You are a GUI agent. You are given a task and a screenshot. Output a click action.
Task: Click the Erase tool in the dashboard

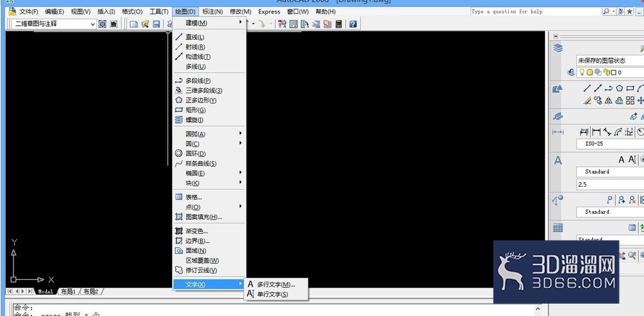(588, 100)
